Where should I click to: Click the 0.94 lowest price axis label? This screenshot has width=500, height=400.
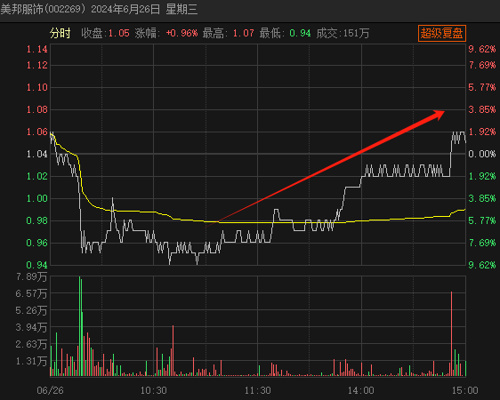pyautogui.click(x=37, y=265)
